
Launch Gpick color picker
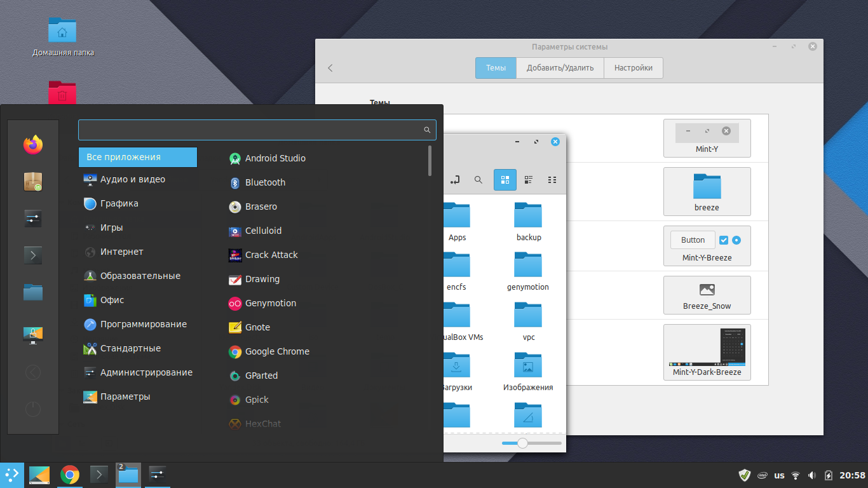click(x=248, y=400)
